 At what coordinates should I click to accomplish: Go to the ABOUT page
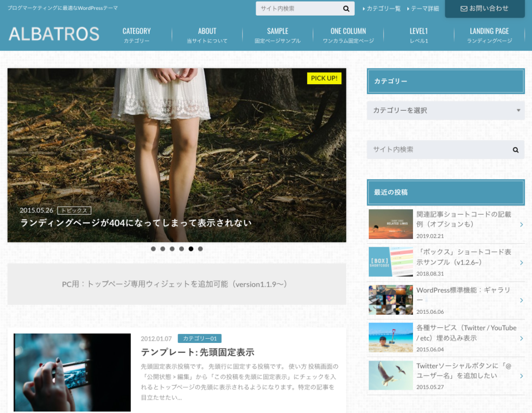pyautogui.click(x=207, y=35)
